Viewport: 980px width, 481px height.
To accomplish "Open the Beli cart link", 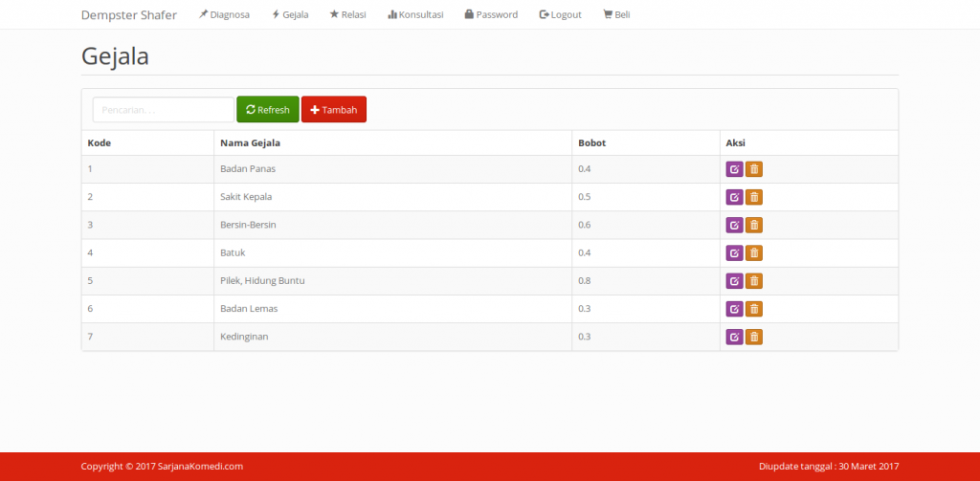I will tap(616, 14).
